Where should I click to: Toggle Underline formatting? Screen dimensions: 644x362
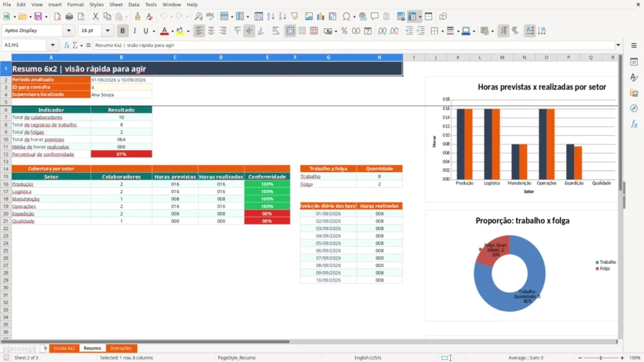145,31
